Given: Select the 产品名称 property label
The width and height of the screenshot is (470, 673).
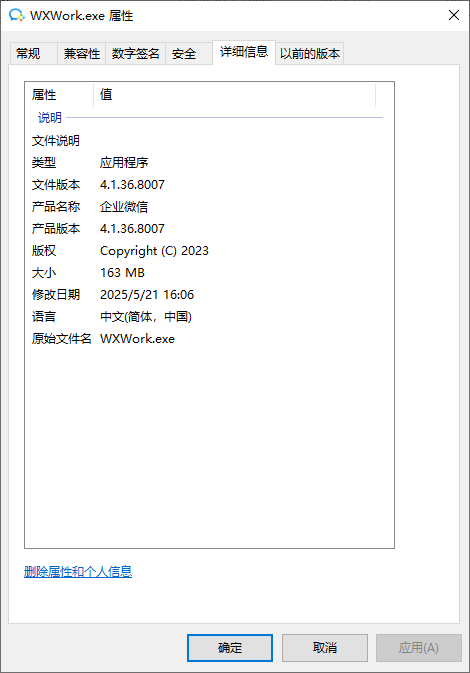Looking at the screenshot, I should click(x=56, y=207).
